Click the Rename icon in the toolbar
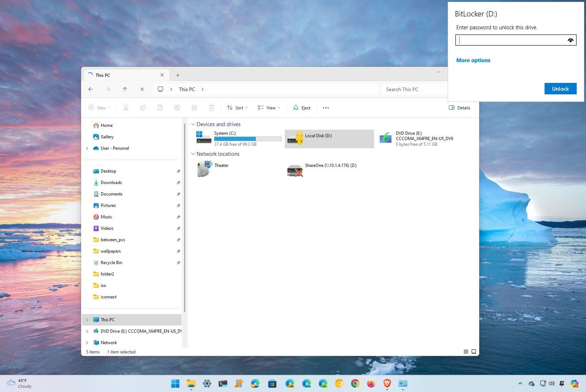 (x=177, y=108)
